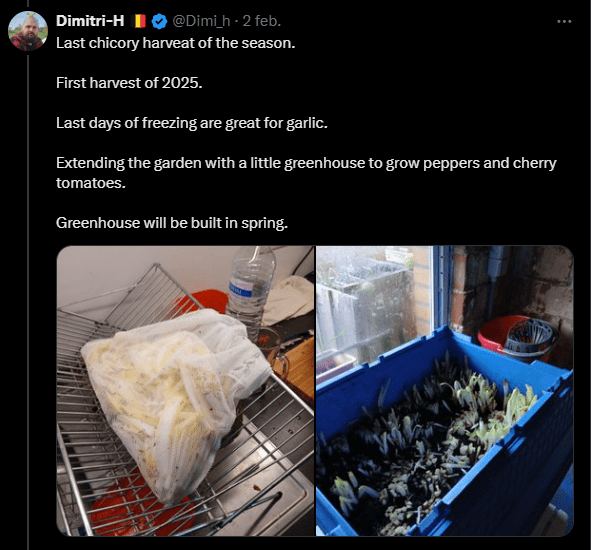Screen dimensions: 591x550
Task: Open Dimitri-H's profile avatar
Action: click(x=28, y=31)
